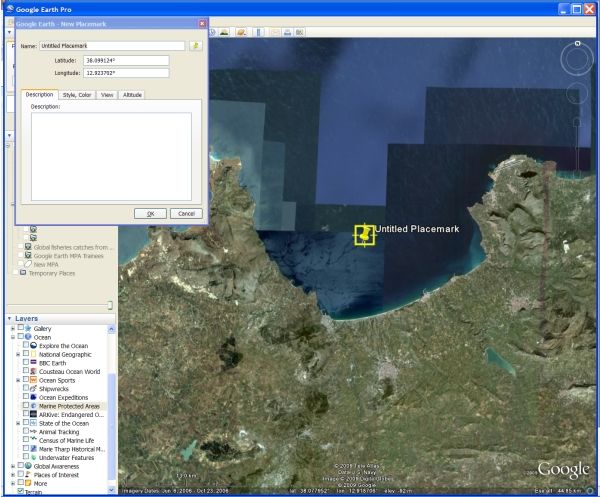Switch to the View tab
600x497 pixels.
click(107, 95)
